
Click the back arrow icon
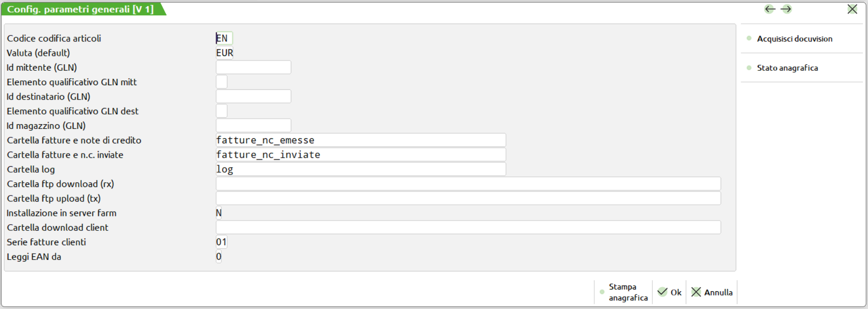769,9
